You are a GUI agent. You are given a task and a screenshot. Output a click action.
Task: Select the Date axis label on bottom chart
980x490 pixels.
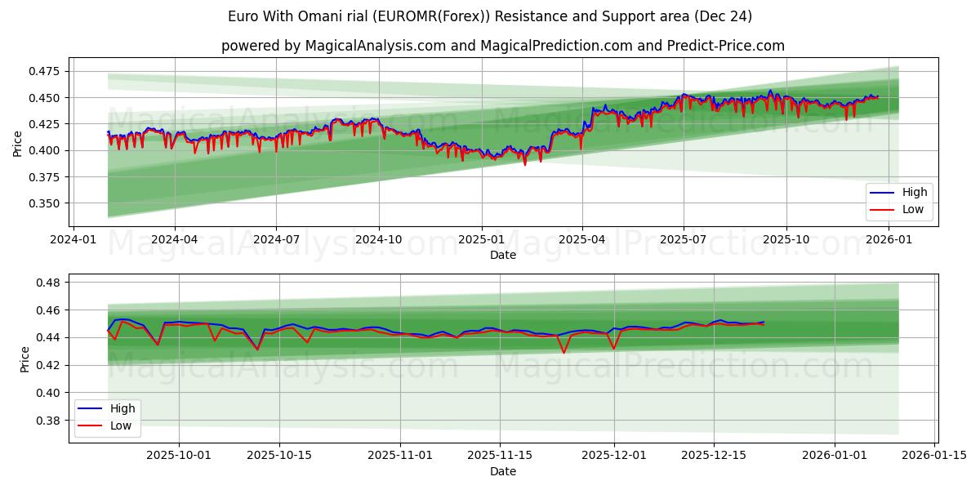[502, 470]
